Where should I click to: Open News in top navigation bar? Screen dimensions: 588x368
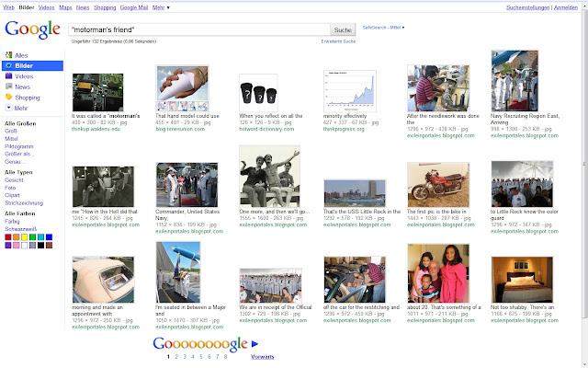click(x=83, y=7)
